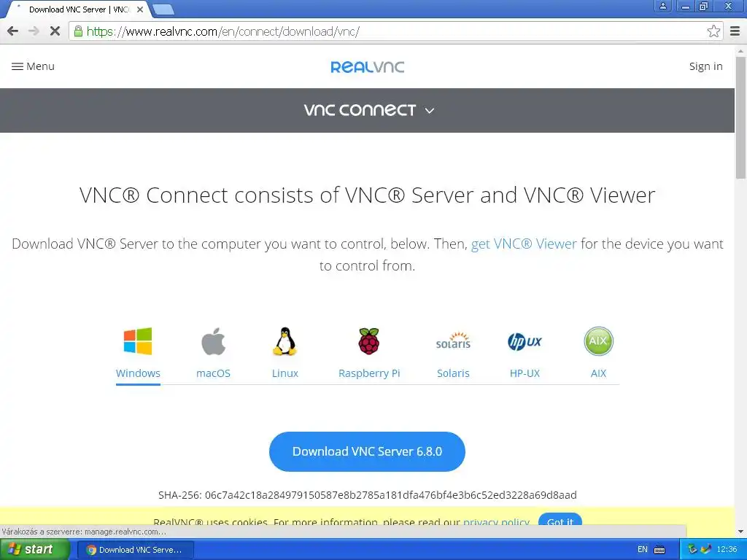This screenshot has width=747, height=560.
Task: Select the Solaris logo icon
Action: tap(453, 341)
